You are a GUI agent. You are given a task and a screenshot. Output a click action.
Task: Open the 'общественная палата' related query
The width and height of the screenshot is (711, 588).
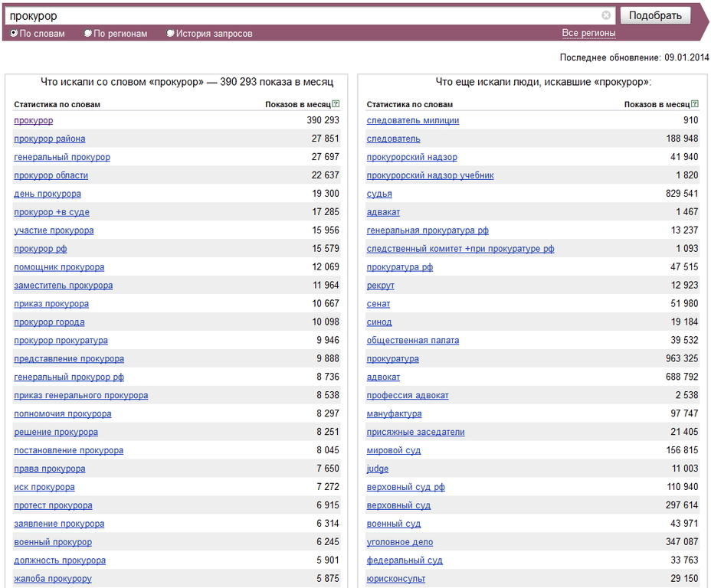click(413, 341)
